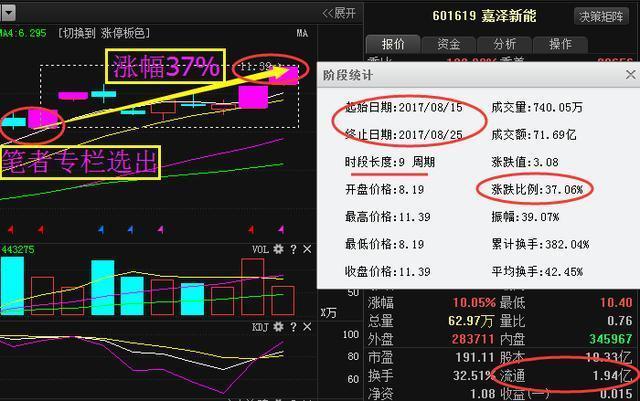Expand the panel with <<展开

(x=339, y=13)
